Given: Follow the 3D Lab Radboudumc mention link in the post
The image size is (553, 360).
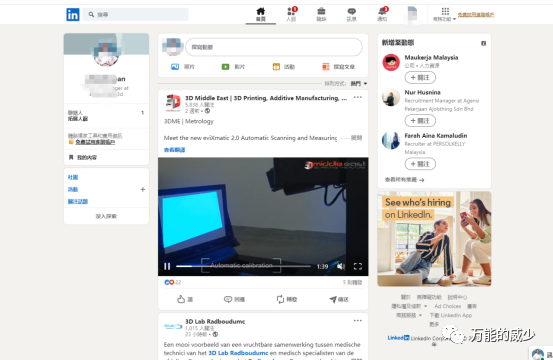Looking at the screenshot, I should (238, 353).
